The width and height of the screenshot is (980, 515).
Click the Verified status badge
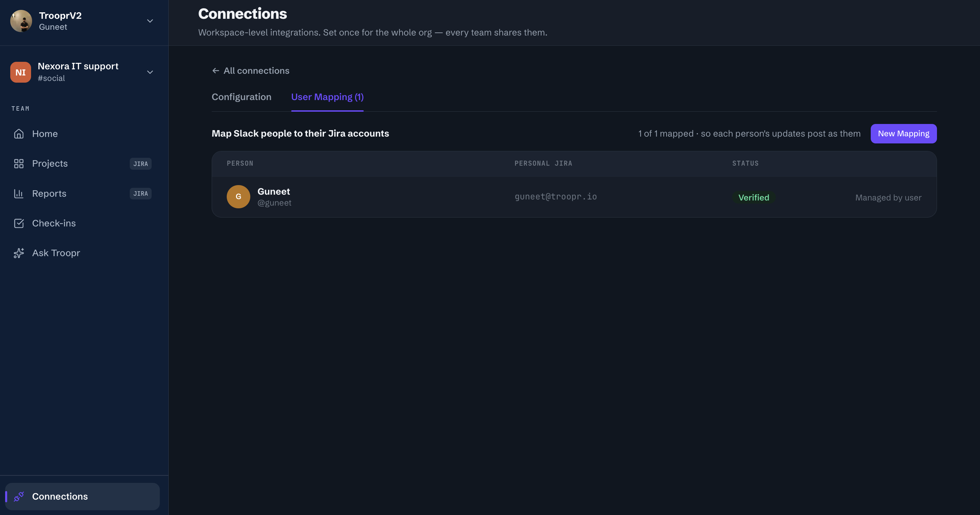click(x=754, y=197)
